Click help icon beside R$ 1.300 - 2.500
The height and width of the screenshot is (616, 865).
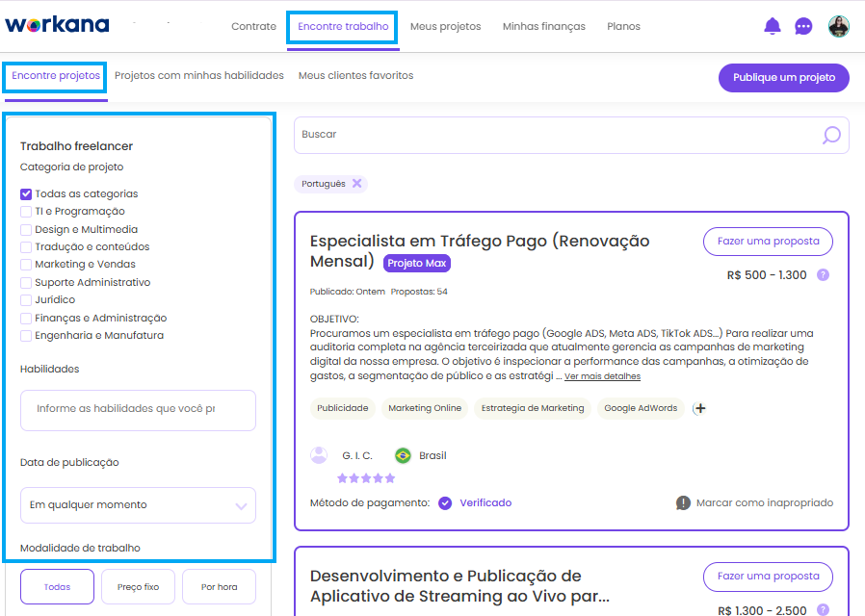point(823,610)
